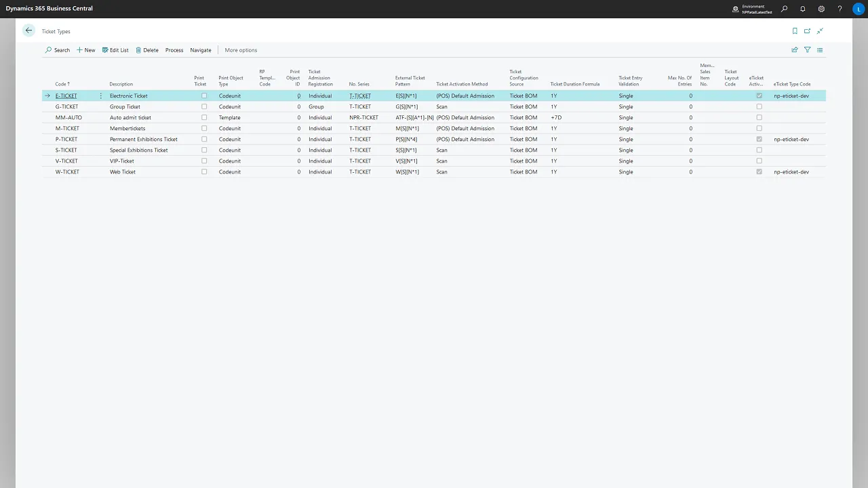868x488 pixels.
Task: Go back using the back arrow
Action: (x=28, y=30)
